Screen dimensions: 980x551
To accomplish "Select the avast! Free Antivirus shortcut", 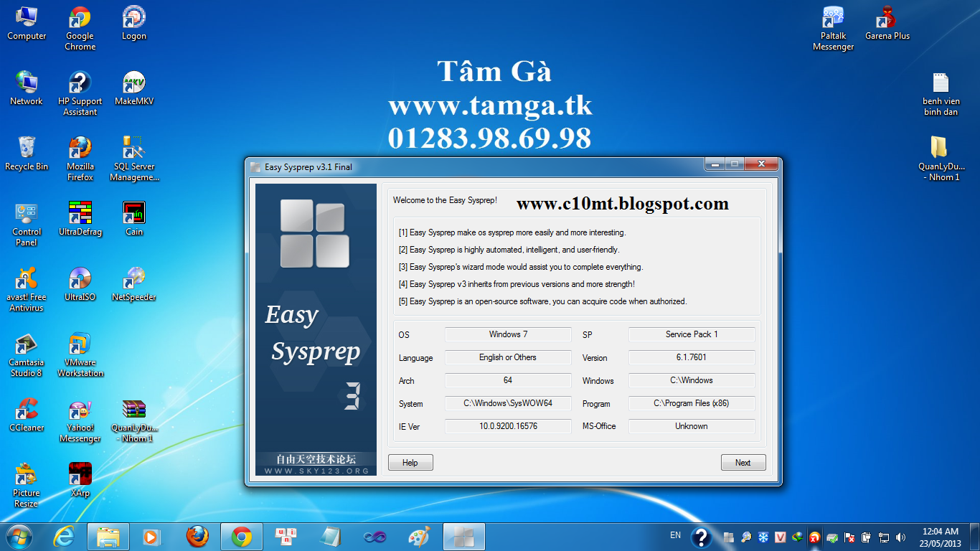I will pos(27,290).
